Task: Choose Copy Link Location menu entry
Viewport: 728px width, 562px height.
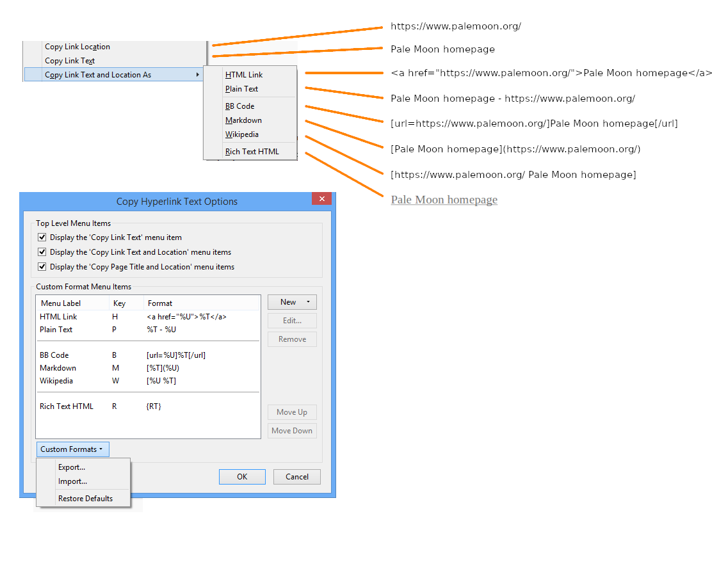Action: (77, 47)
